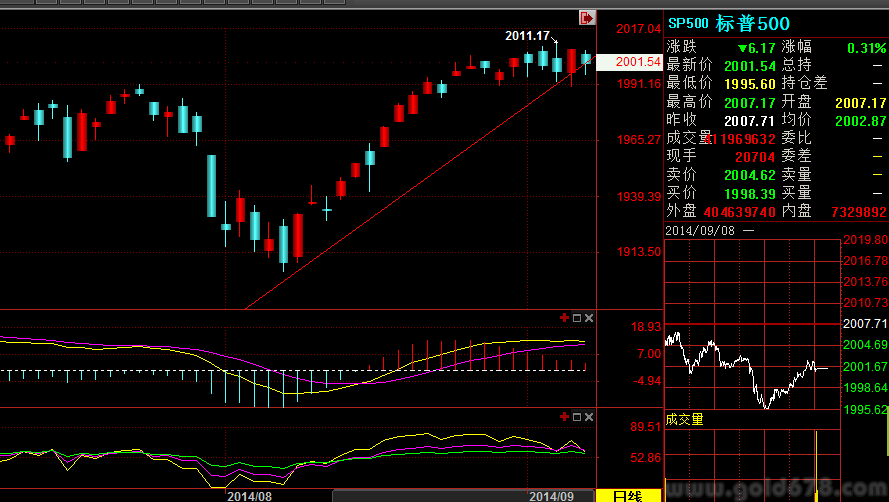
Task: Maximize the bottom oscillator panel
Action: click(x=576, y=416)
